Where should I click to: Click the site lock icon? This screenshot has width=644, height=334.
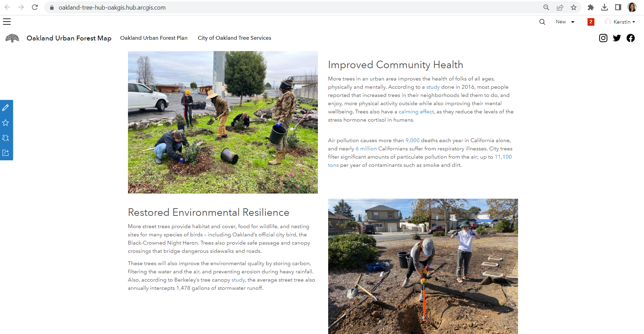(x=52, y=8)
